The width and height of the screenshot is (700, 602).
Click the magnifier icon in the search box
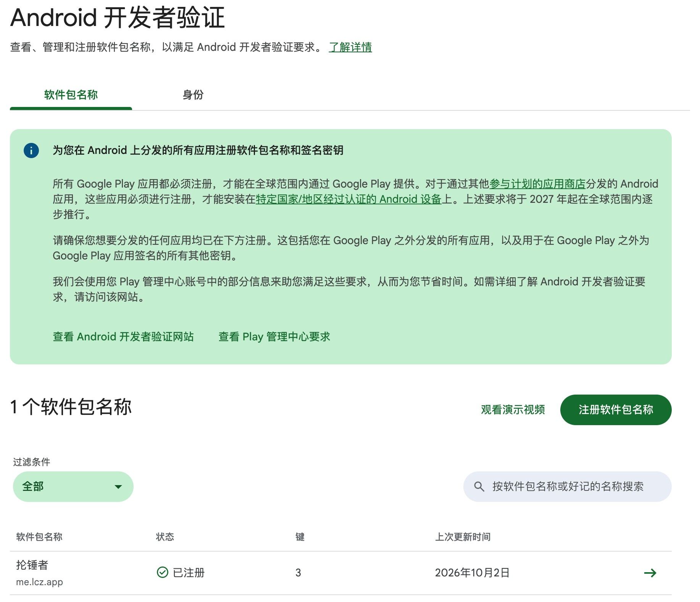point(479,487)
